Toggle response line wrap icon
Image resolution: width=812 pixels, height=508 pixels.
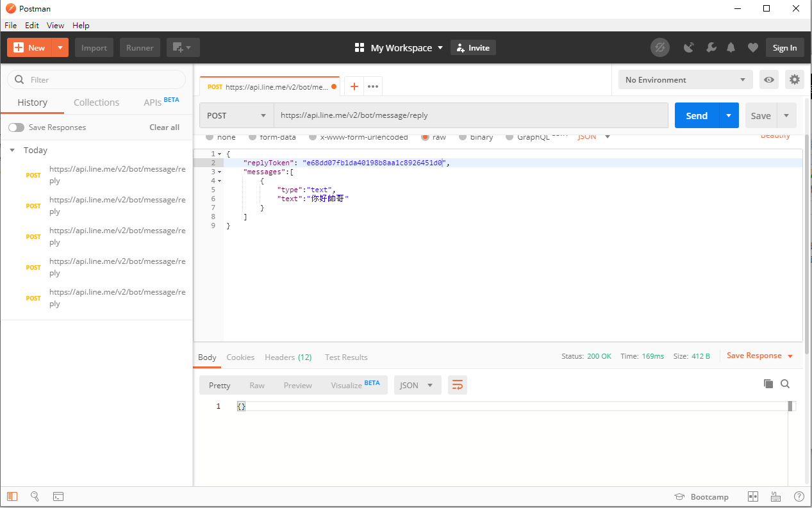458,385
